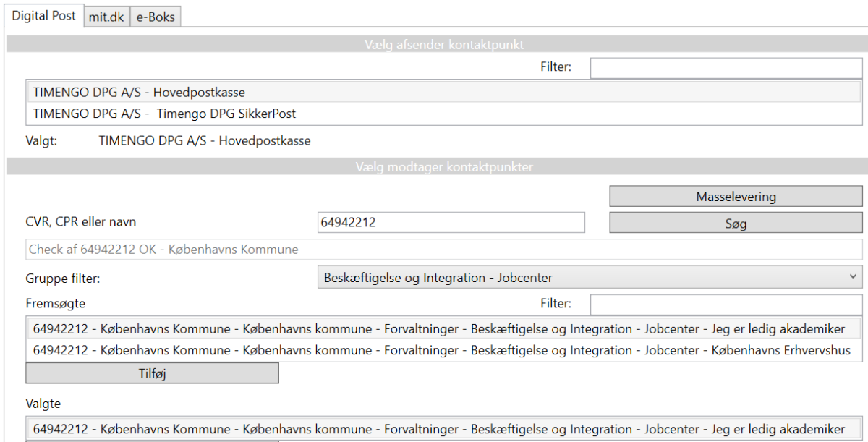The image size is (868, 442).
Task: Click the Fremsøgte Filter text box
Action: (x=726, y=305)
